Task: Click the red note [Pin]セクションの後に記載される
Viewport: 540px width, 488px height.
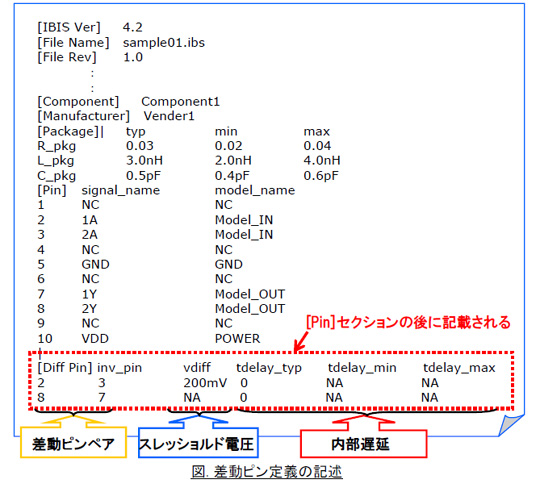Action: point(408,323)
